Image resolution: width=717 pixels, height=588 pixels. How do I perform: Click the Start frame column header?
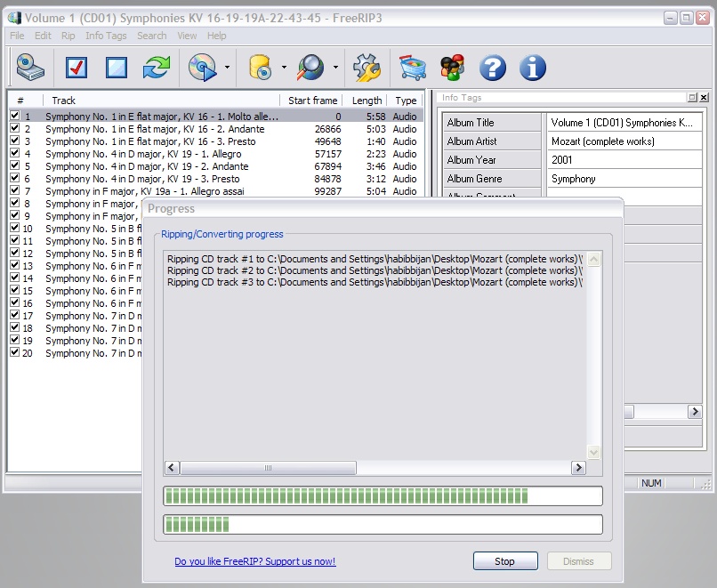tap(312, 101)
